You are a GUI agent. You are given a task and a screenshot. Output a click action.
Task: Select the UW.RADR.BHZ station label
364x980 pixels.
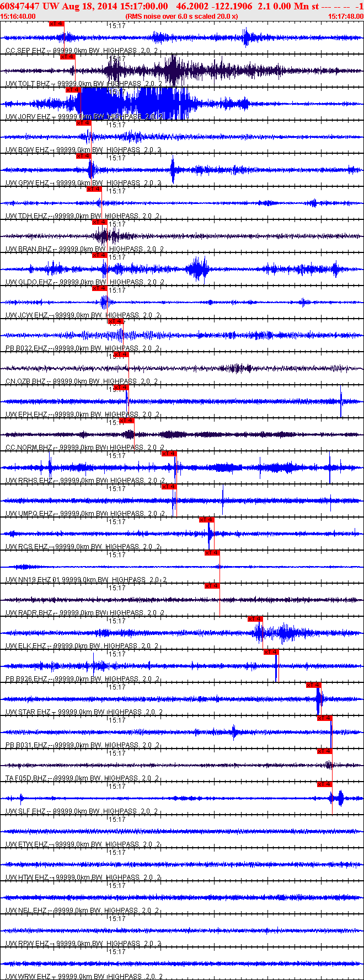(29, 613)
